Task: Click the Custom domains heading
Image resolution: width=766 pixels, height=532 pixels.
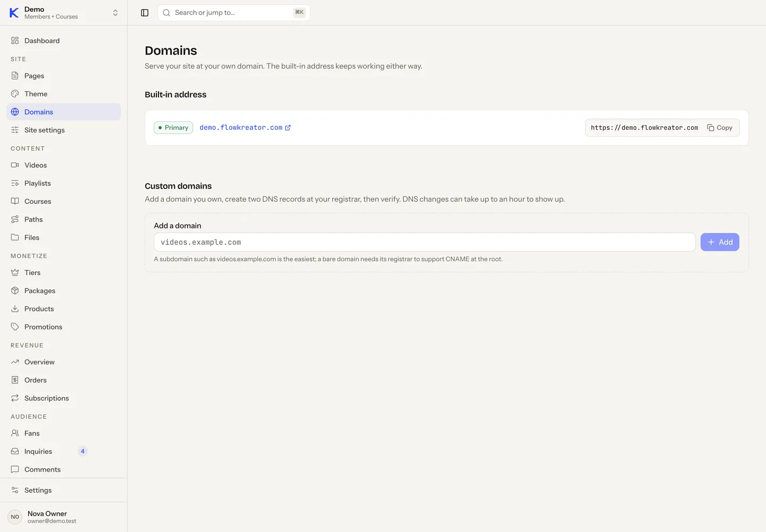Action: coord(178,186)
